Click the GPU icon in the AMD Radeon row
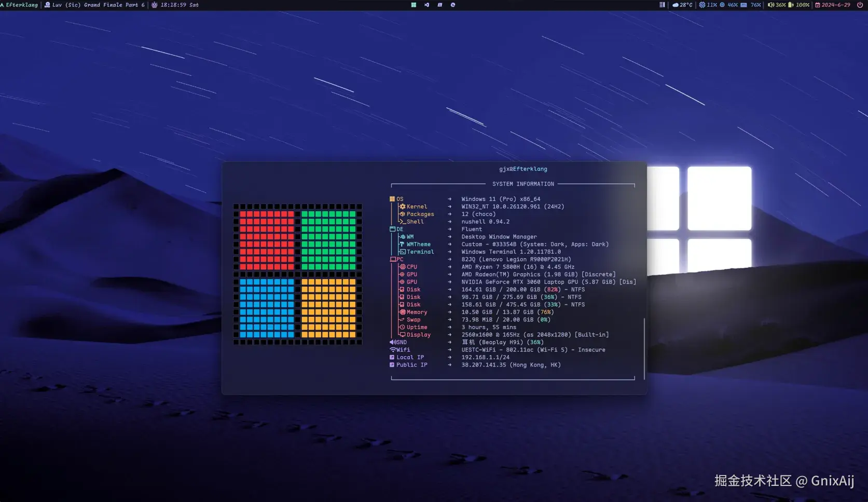The width and height of the screenshot is (868, 502). tap(403, 274)
